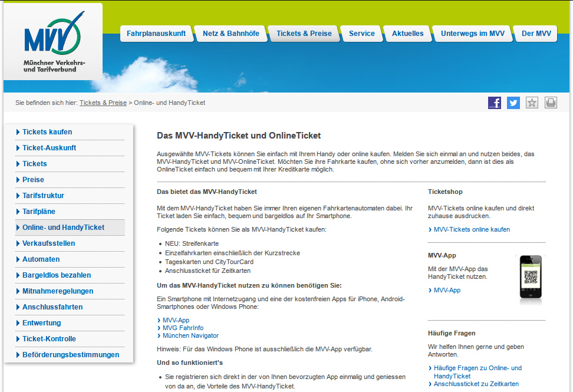The height and width of the screenshot is (392, 573).
Task: Open Mitnahmeregelungen sidebar entry
Action: [x=58, y=291]
